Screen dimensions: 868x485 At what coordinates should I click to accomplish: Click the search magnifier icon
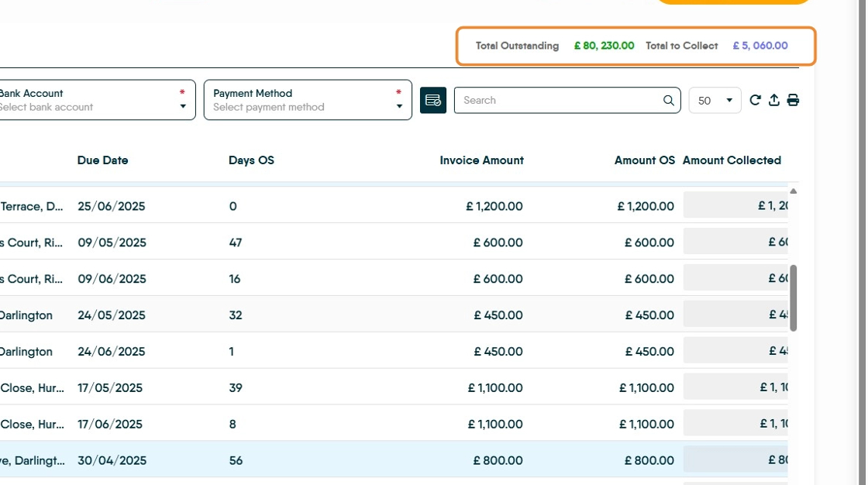pos(669,101)
